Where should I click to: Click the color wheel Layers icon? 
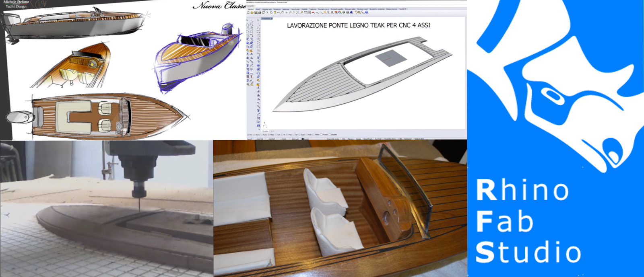[340, 12]
